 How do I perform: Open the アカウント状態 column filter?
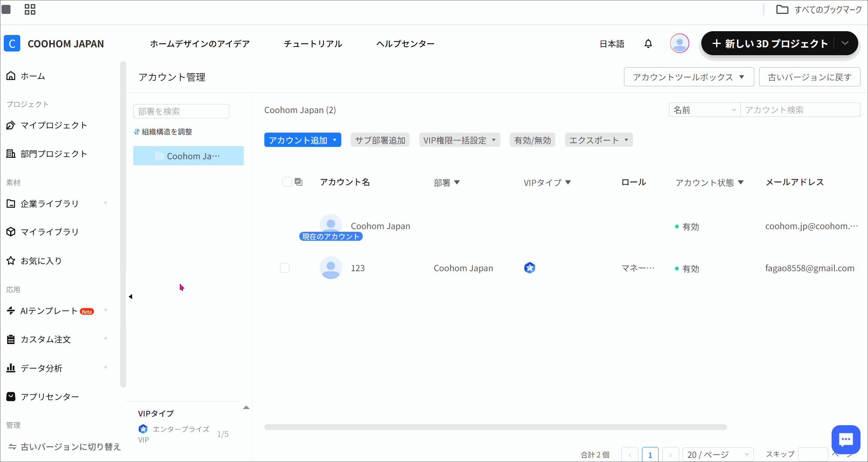[741, 183]
